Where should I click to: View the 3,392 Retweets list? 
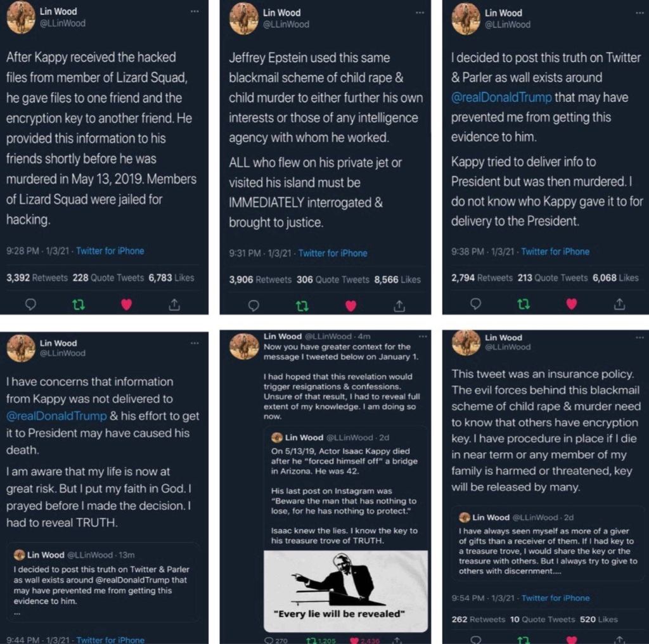(x=37, y=278)
